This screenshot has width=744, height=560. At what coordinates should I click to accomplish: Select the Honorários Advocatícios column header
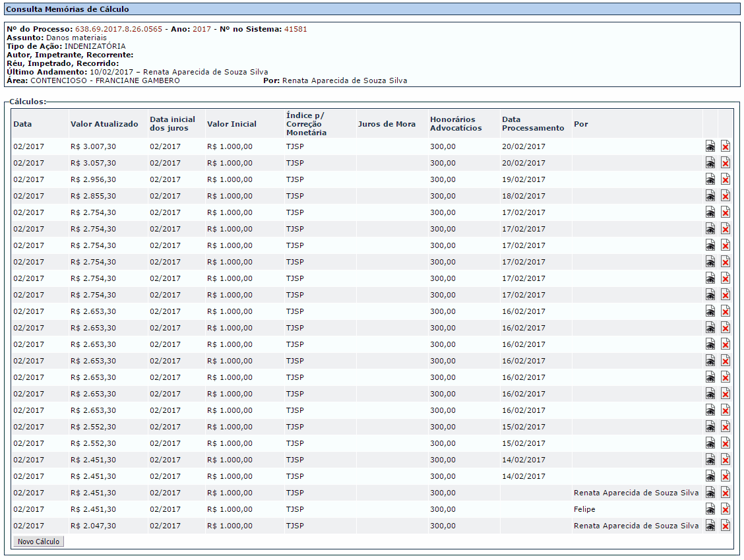point(456,124)
